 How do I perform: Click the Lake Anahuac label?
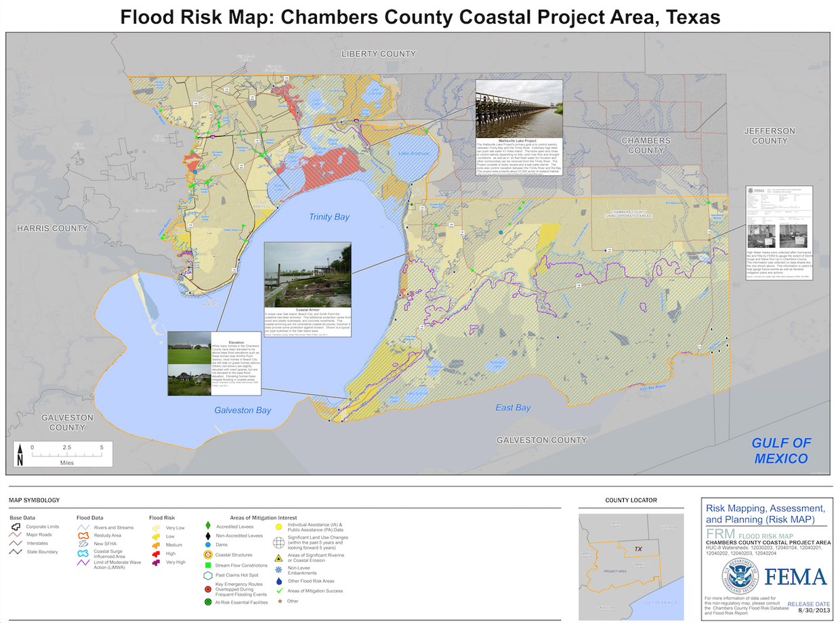click(x=415, y=154)
